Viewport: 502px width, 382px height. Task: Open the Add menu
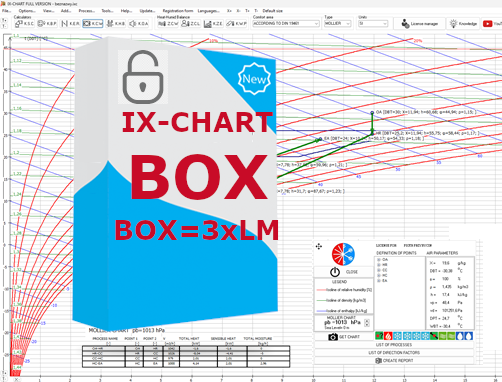point(66,11)
